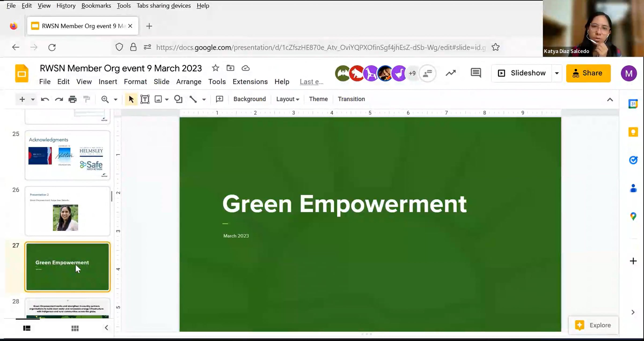Select the Shape tool
Viewport: 644px width, 341px height.
[x=178, y=99]
